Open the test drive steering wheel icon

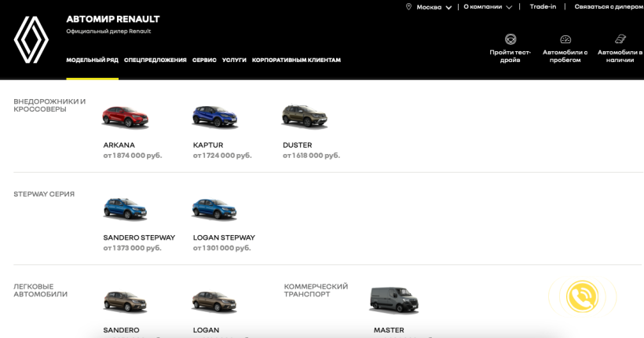coord(510,39)
